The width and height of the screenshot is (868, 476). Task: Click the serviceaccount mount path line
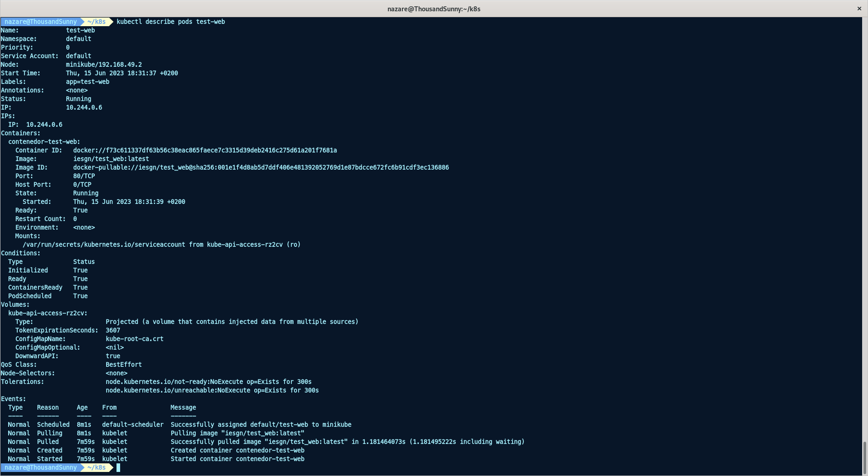tap(161, 245)
